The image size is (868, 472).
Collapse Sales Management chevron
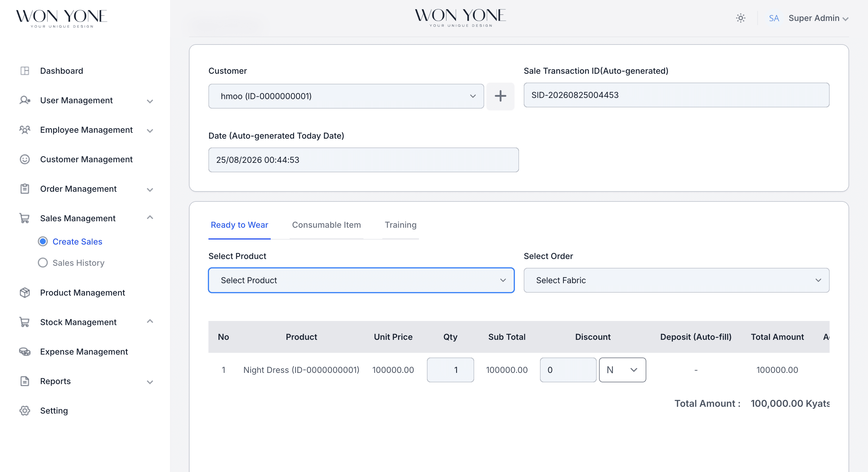point(150,217)
